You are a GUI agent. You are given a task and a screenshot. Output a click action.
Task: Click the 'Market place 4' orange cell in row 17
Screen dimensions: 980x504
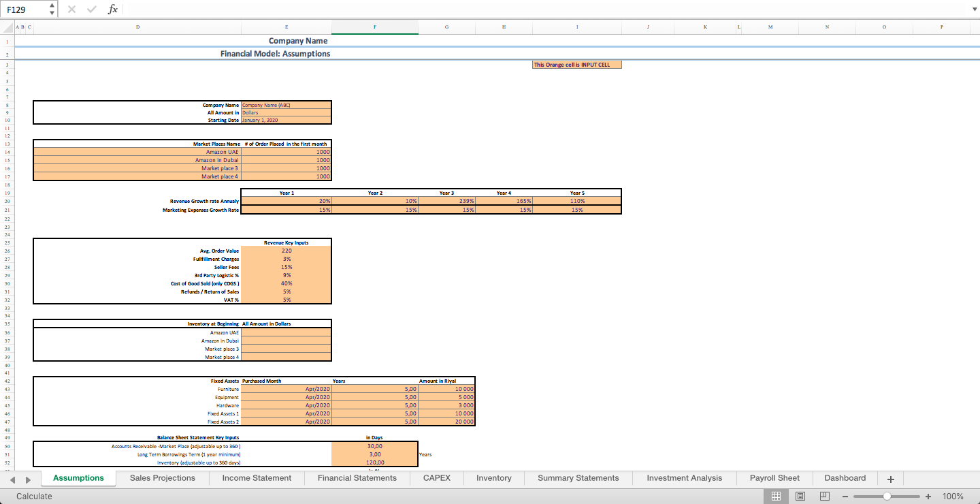[137, 176]
